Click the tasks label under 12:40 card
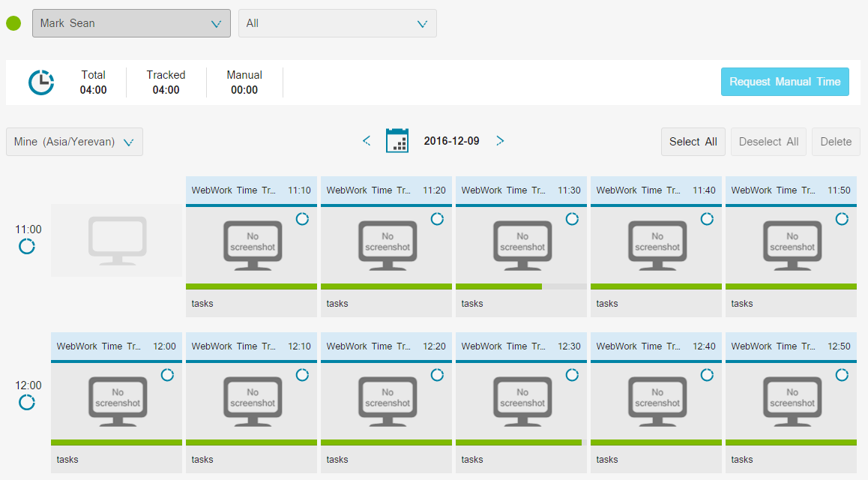The width and height of the screenshot is (868, 480). [606, 460]
